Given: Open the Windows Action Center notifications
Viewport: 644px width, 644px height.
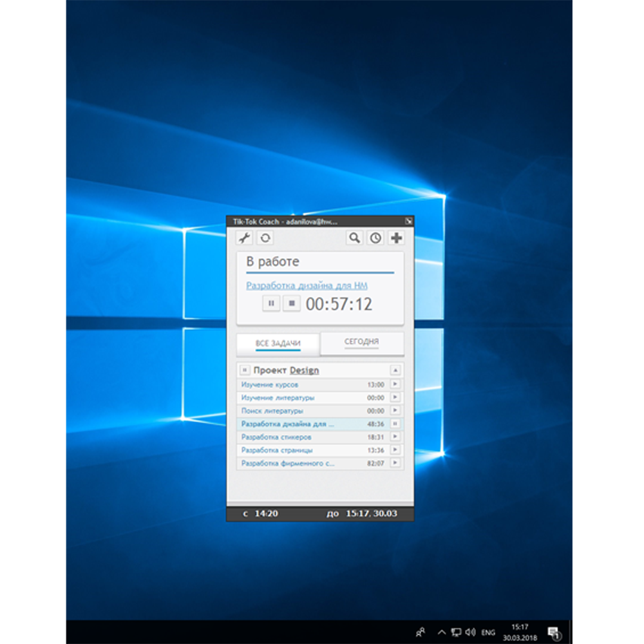Looking at the screenshot, I should pos(553,632).
